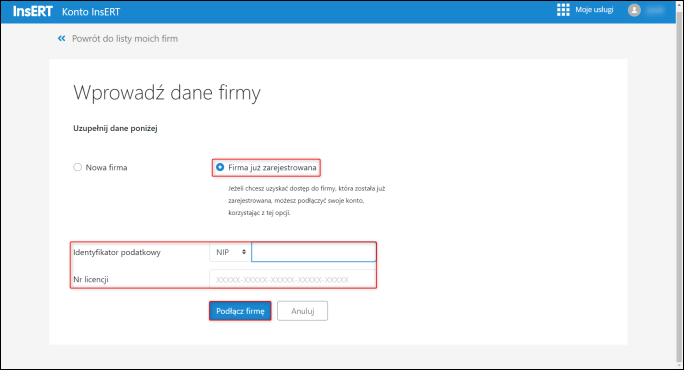
Task: Focus the tax identifier number field
Action: [314, 252]
